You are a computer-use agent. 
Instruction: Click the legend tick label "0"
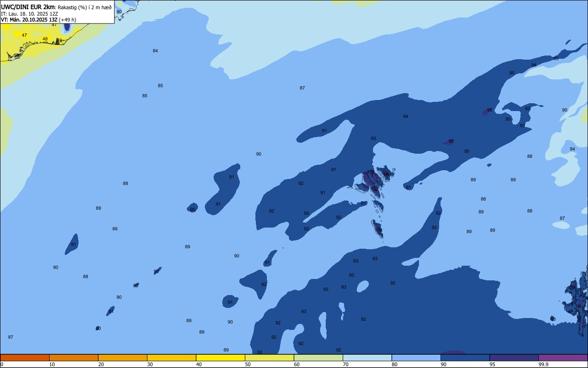tap(2, 364)
